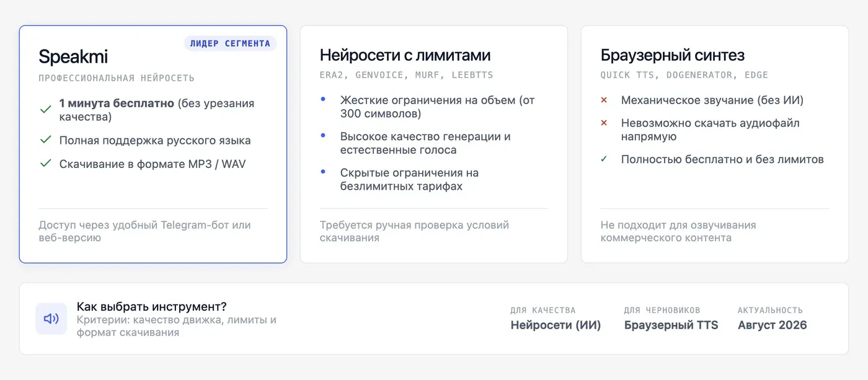Click the 'ЛИДЕР СЕГМЕНТА' badge
868x380 pixels.
(x=230, y=43)
